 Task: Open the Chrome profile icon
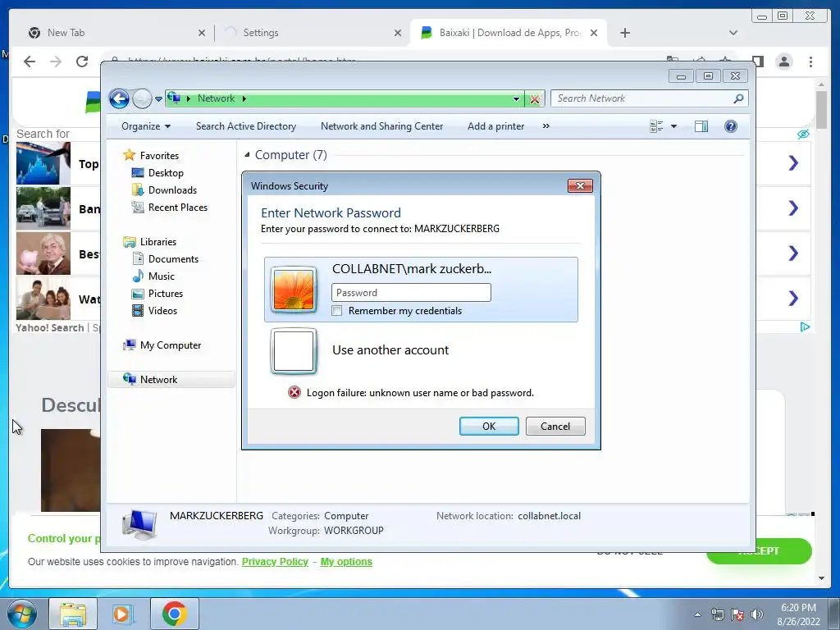click(784, 62)
